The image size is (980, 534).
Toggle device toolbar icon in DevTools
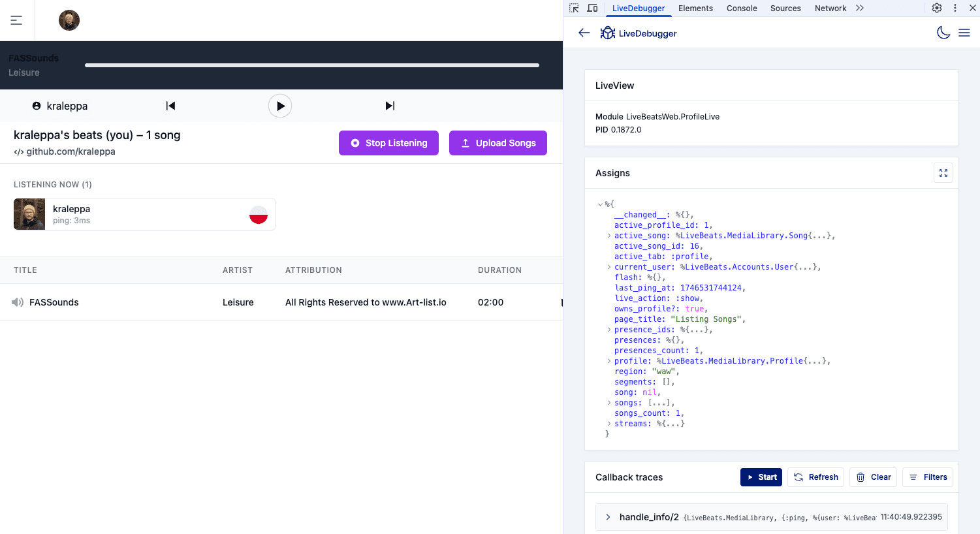click(x=592, y=8)
